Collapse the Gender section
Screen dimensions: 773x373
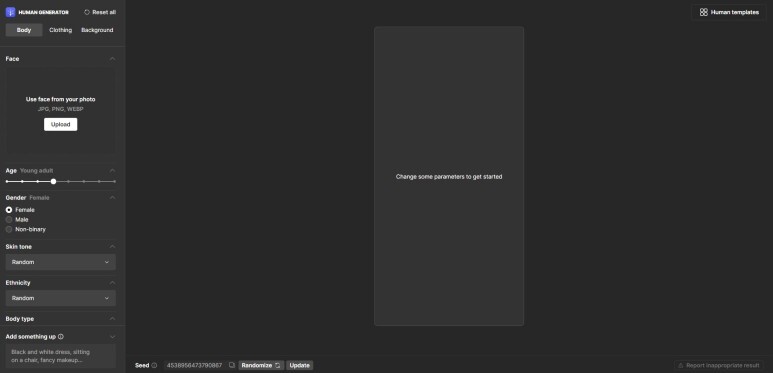(x=112, y=198)
